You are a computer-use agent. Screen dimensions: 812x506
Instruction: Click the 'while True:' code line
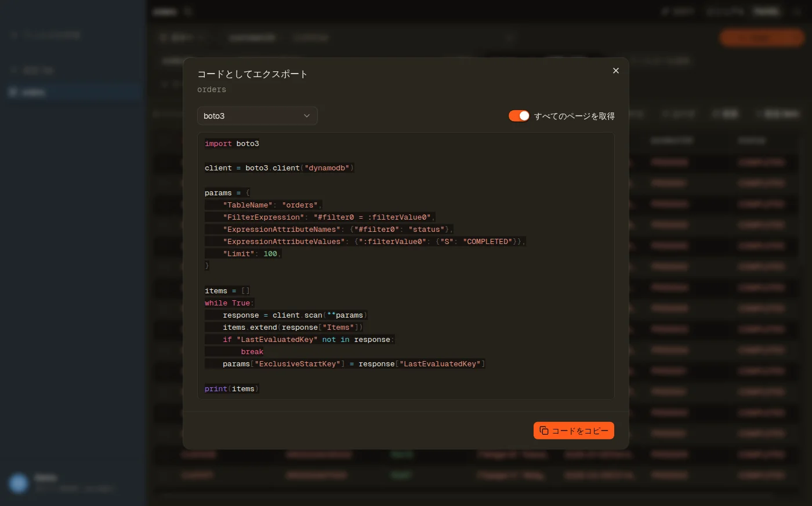point(230,303)
